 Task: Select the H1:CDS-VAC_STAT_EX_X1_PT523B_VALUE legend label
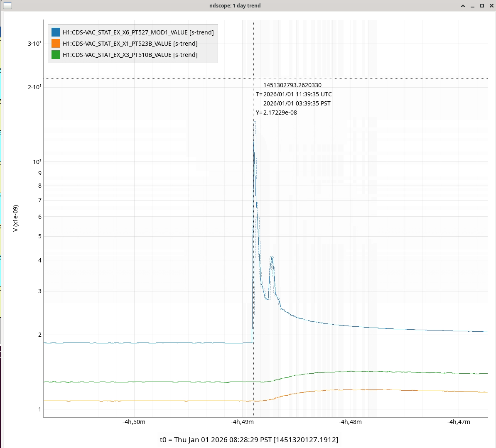[x=130, y=44]
